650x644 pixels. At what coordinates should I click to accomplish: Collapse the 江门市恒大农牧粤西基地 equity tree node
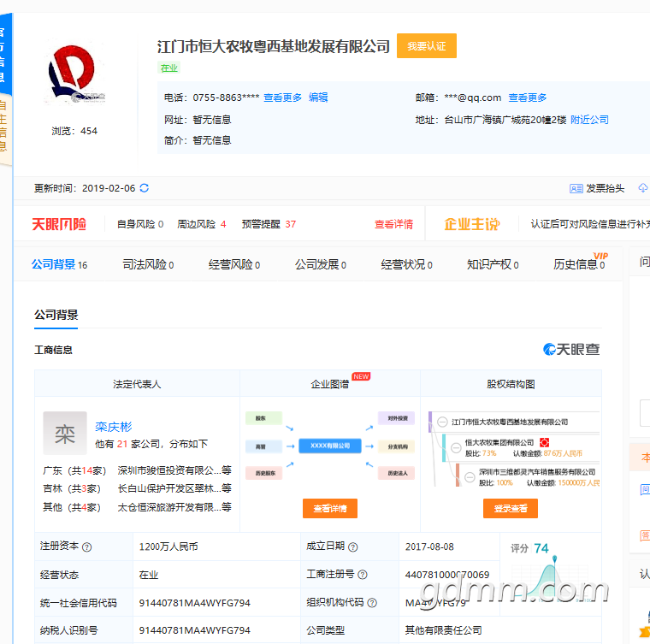click(442, 422)
